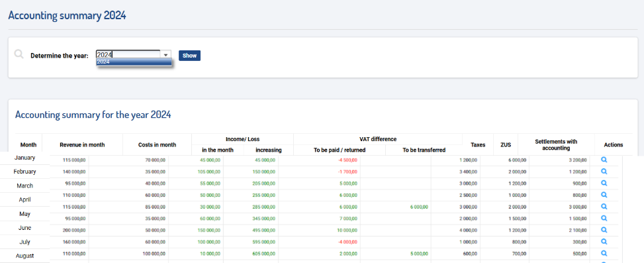Click the ZUS column header

(x=506, y=144)
